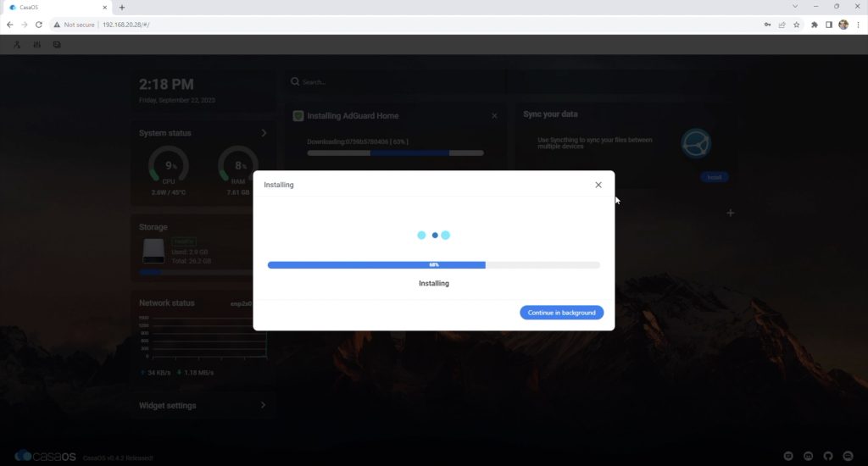868x466 pixels.
Task: Install Syncthing from Sync your data card
Action: pyautogui.click(x=714, y=177)
